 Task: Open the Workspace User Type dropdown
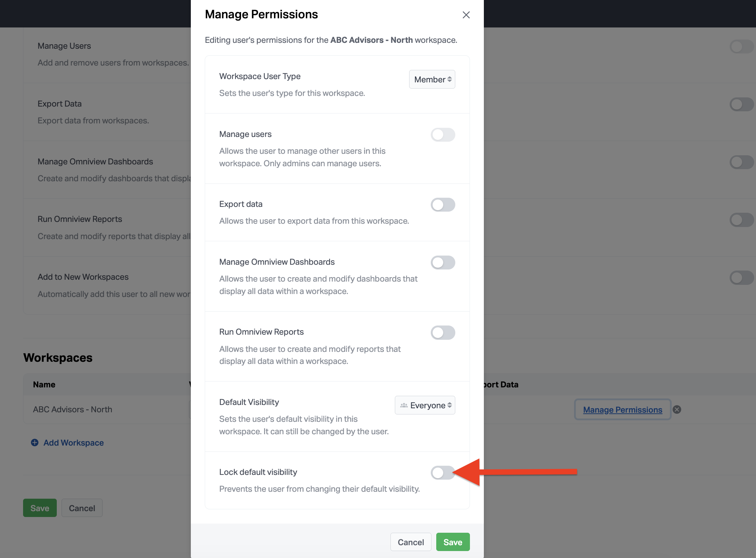[432, 79]
